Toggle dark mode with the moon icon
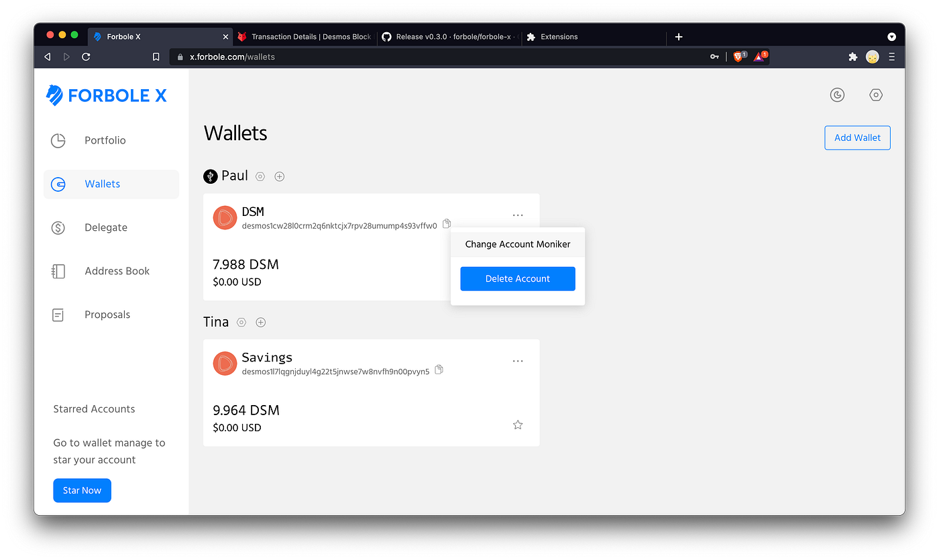Screen dimensions: 939x560 click(837, 95)
